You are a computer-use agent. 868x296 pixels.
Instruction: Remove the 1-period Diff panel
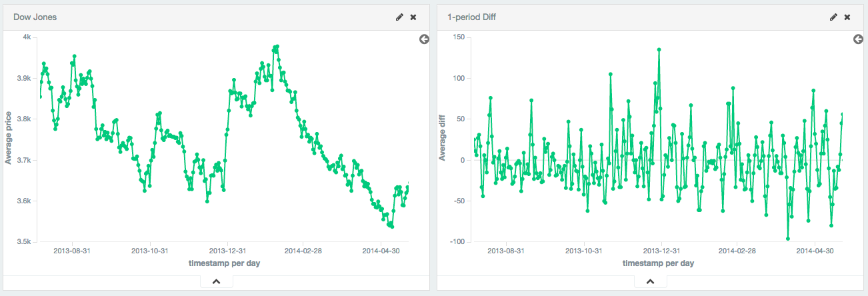(847, 17)
